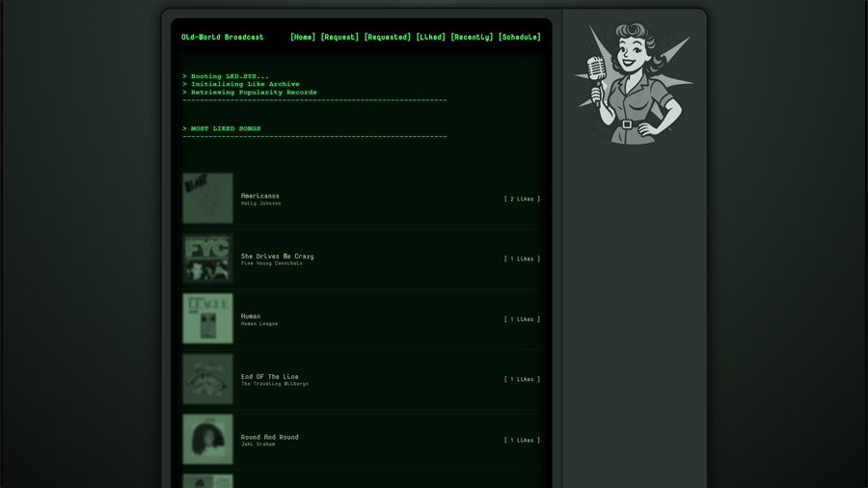Click the Initialising Like Archive line
Image resolution: width=868 pixels, height=488 pixels.
[x=241, y=84]
